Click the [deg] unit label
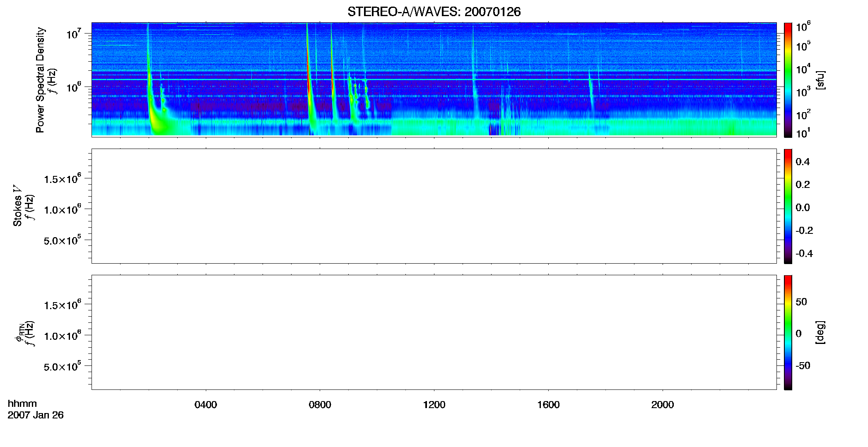Screen dimensions: 868x447 click(820, 332)
